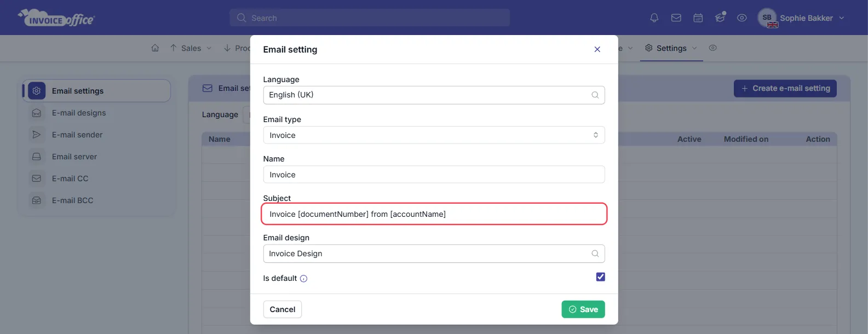Click the E-mail sender paper-plane icon
This screenshot has width=868, height=334.
tap(37, 135)
